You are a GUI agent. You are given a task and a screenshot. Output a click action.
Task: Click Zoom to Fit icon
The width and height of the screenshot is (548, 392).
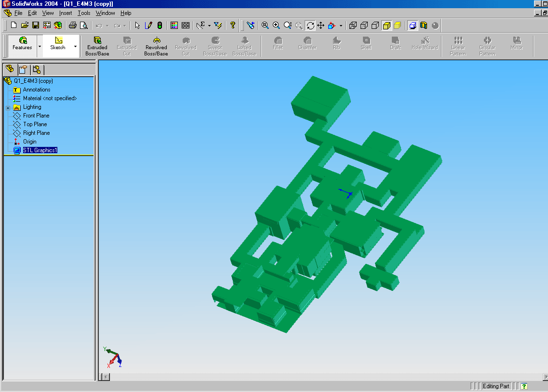coord(265,25)
